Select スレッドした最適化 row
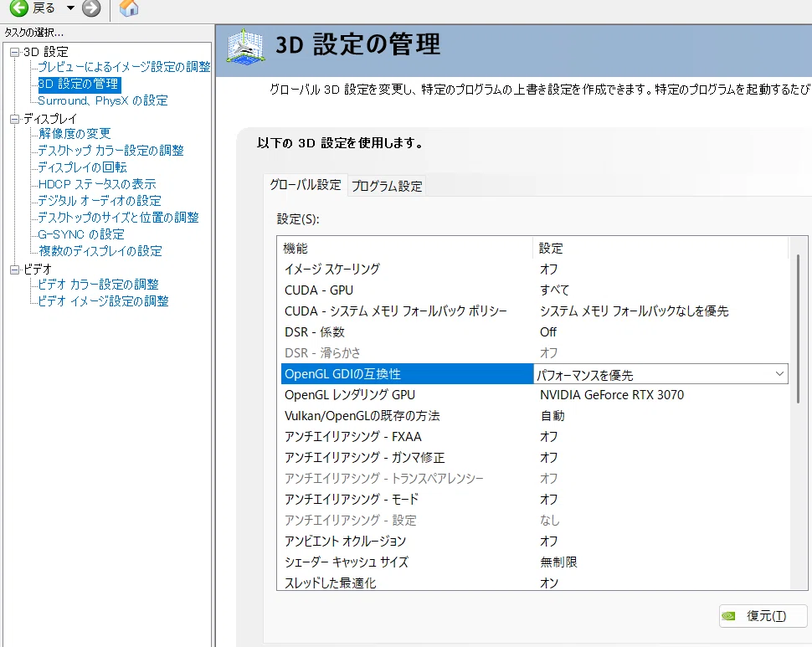Image resolution: width=812 pixels, height=647 pixels. (534, 583)
